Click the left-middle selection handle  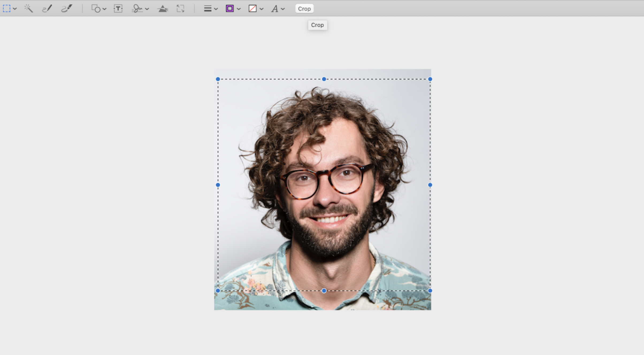[x=218, y=185]
